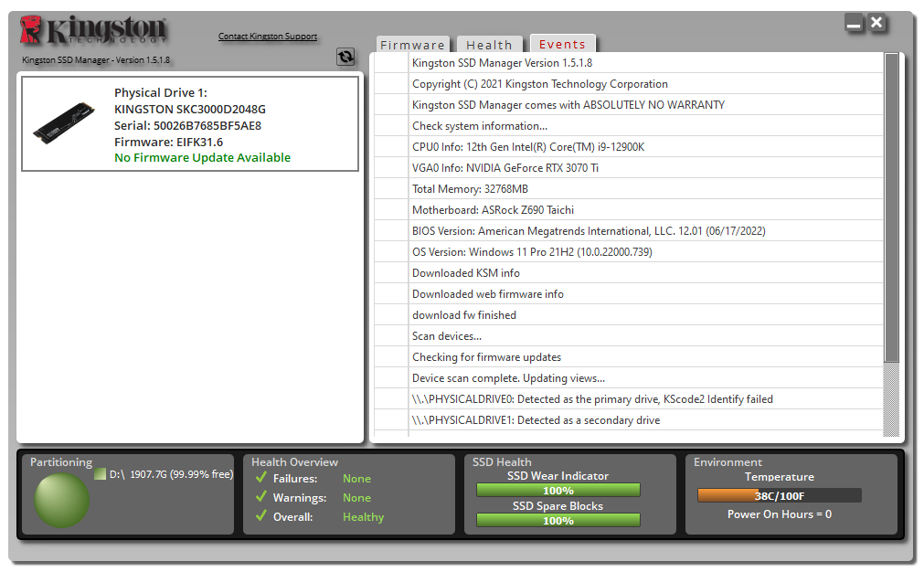Viewport: 924px width, 572px height.
Task: Select 'Total Memory: 32768MB' row
Action: (628, 189)
